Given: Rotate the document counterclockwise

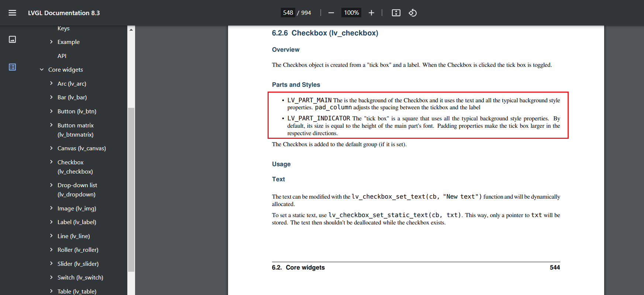Looking at the screenshot, I should [413, 13].
